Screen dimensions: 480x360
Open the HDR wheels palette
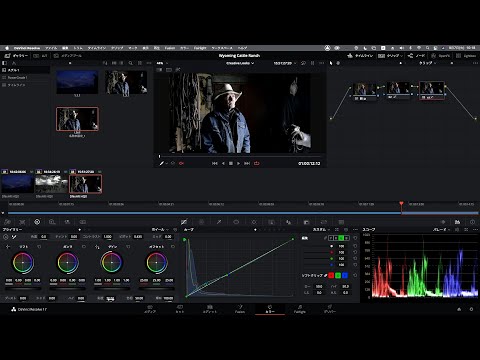pos(52,222)
